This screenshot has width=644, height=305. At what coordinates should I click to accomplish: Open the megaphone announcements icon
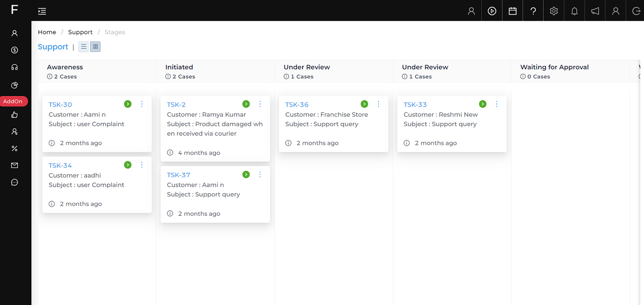(595, 11)
